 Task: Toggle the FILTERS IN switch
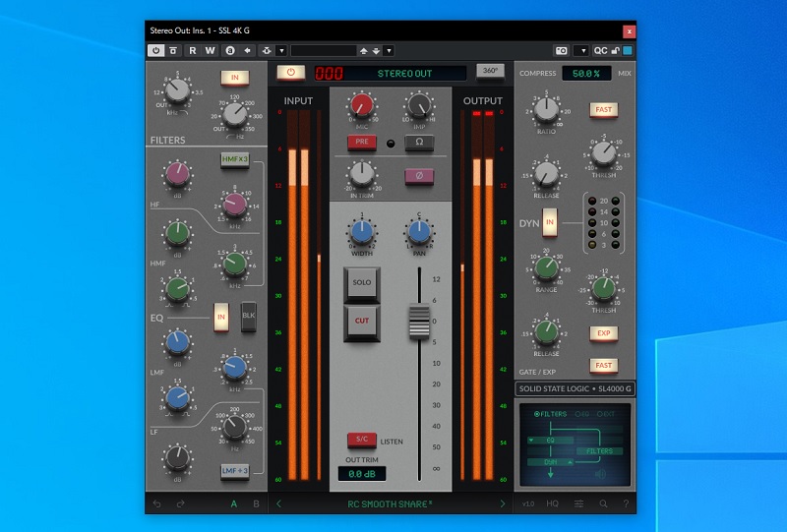235,78
